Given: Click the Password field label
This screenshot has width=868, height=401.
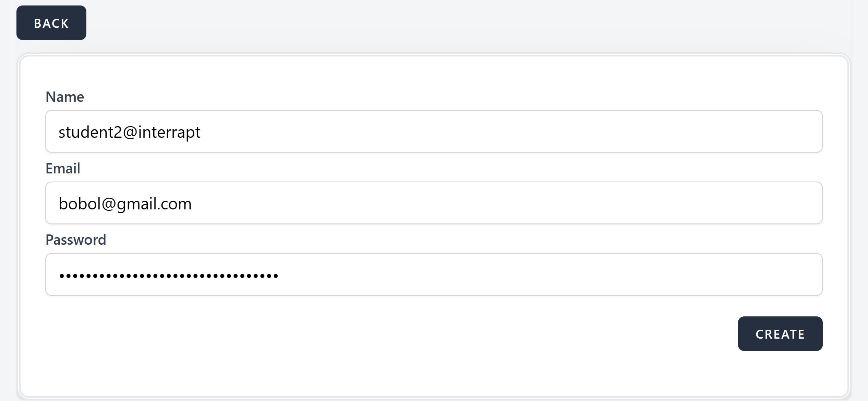Looking at the screenshot, I should 76,240.
